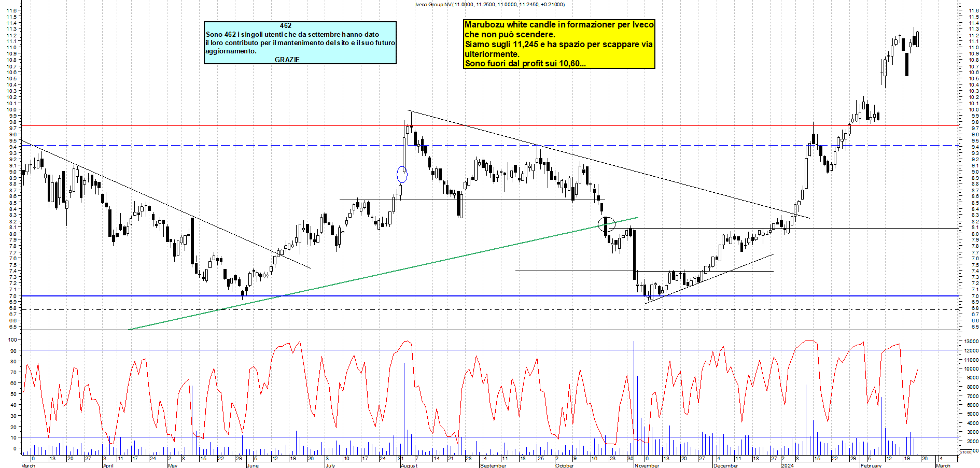Click the '12000' volume scale label

click(971, 351)
